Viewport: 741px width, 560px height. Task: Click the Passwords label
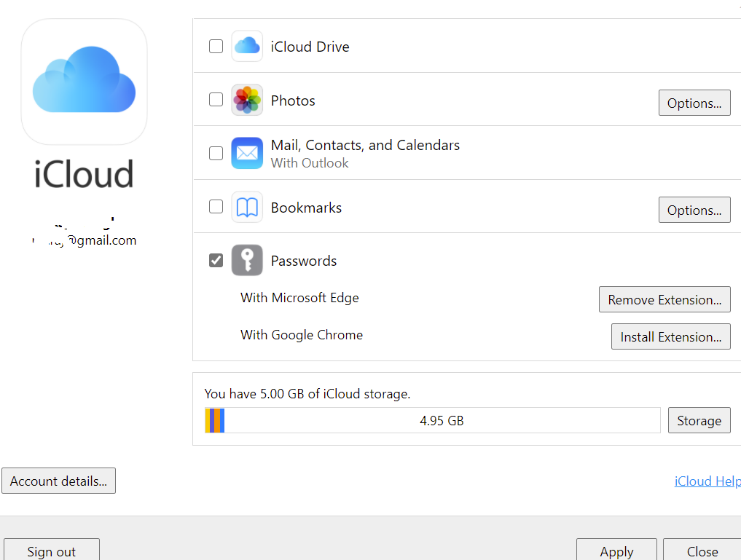pyautogui.click(x=304, y=261)
